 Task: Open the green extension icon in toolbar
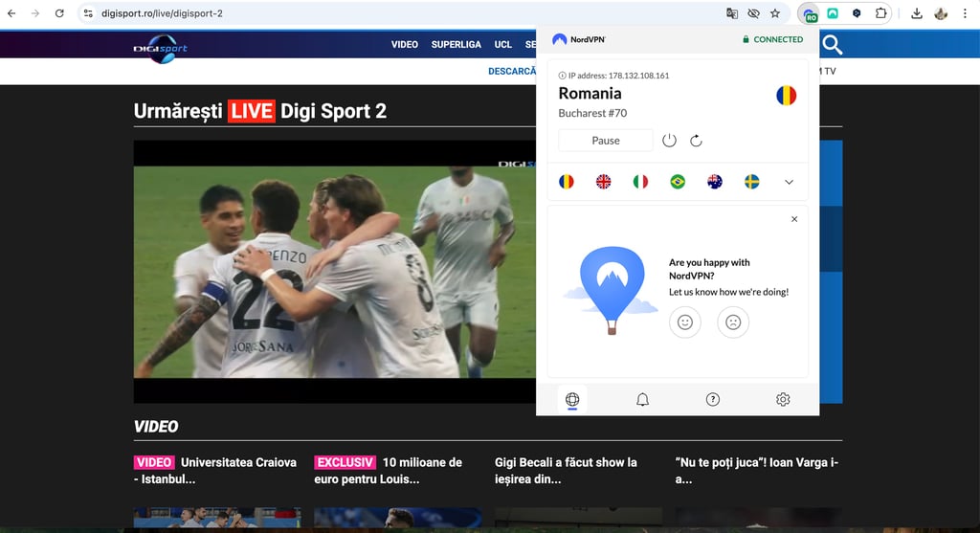(x=833, y=13)
